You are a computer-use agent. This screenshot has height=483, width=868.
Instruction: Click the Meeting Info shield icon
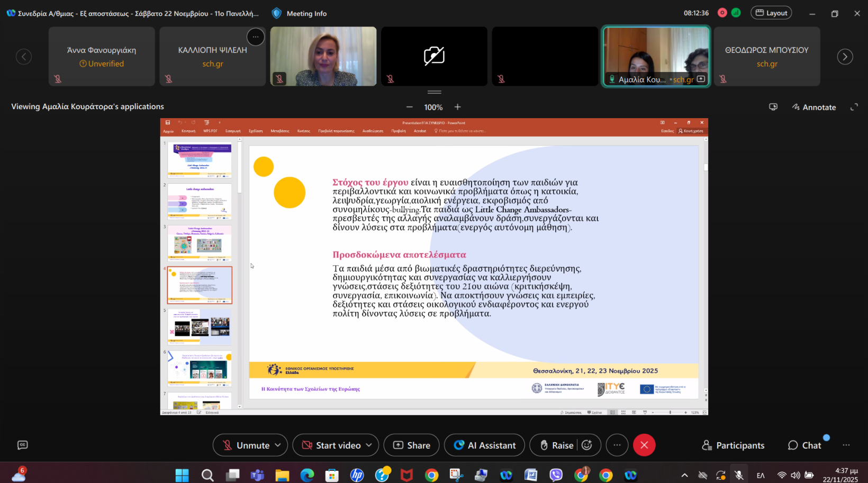click(x=276, y=13)
